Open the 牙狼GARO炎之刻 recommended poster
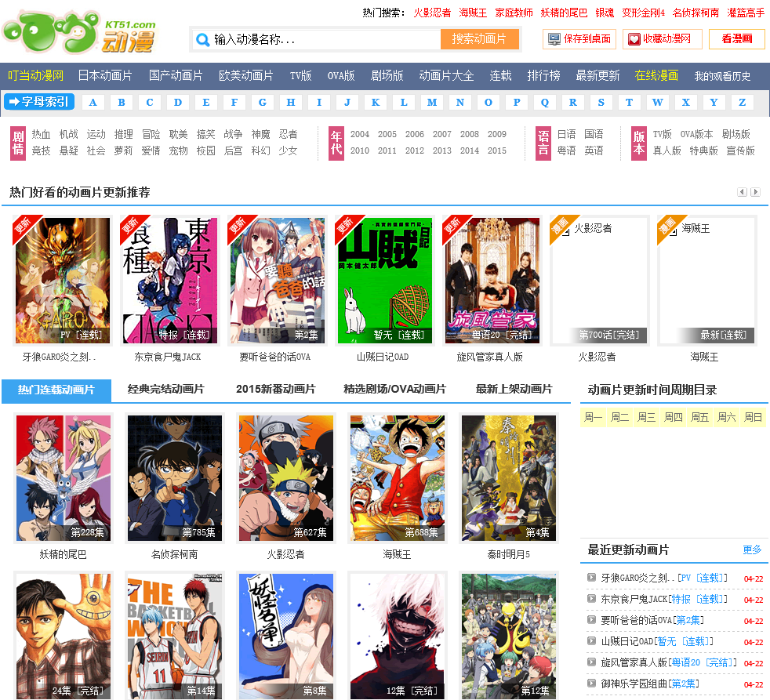 point(63,281)
